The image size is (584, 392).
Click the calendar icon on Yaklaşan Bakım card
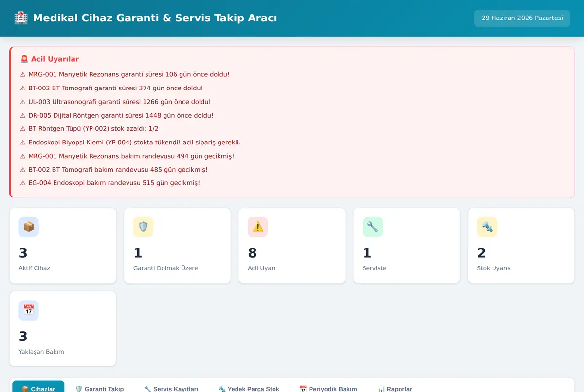29,310
